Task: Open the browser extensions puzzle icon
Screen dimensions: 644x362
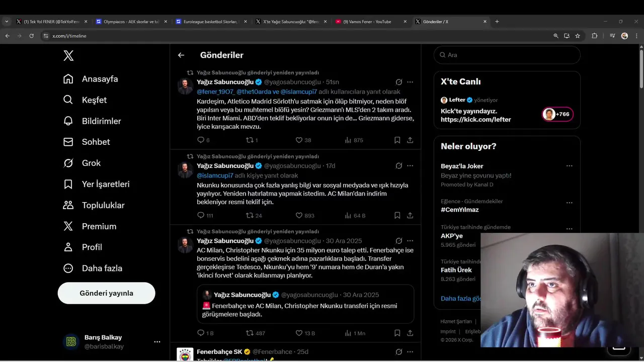Action: [595, 36]
